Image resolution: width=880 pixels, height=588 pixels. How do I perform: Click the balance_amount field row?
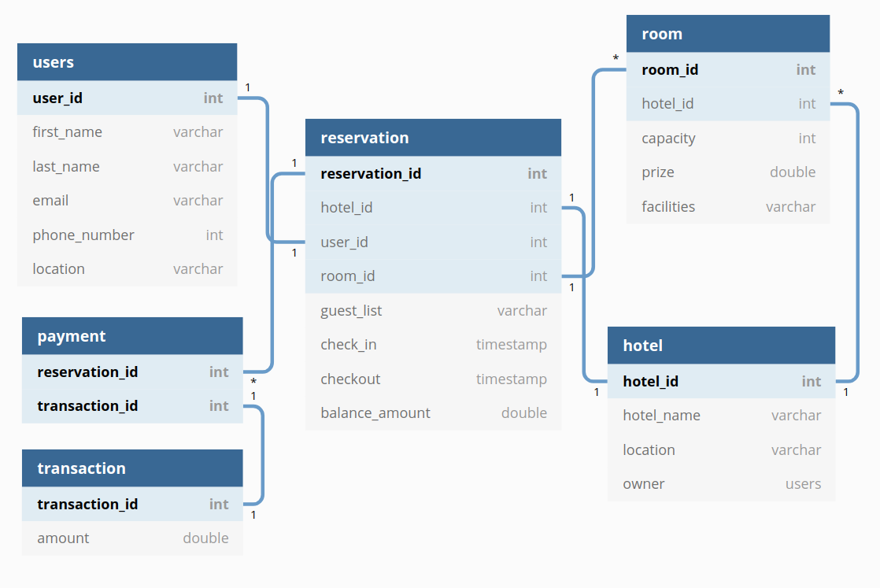click(433, 413)
